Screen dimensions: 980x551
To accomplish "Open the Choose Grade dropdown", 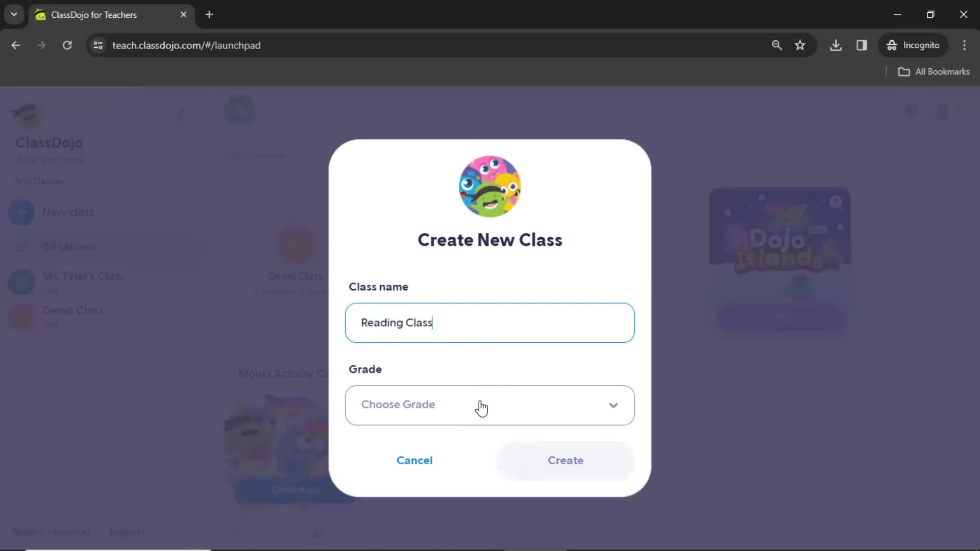I will tap(489, 405).
